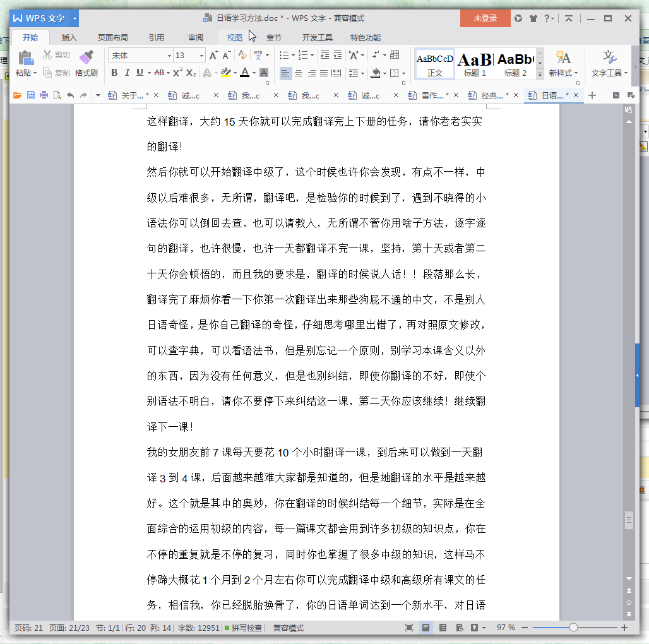The width and height of the screenshot is (649, 644).
Task: Toggle Italic formatting
Action: click(x=127, y=73)
